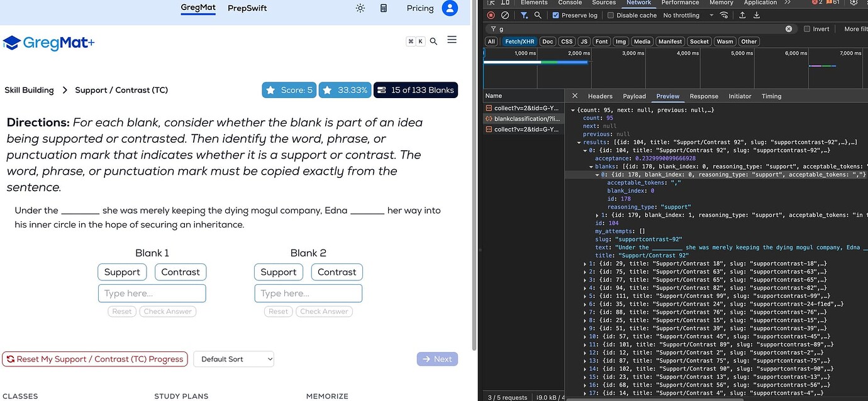Click the Blank 2 text input field
This screenshot has width=868, height=401.
pyautogui.click(x=308, y=294)
